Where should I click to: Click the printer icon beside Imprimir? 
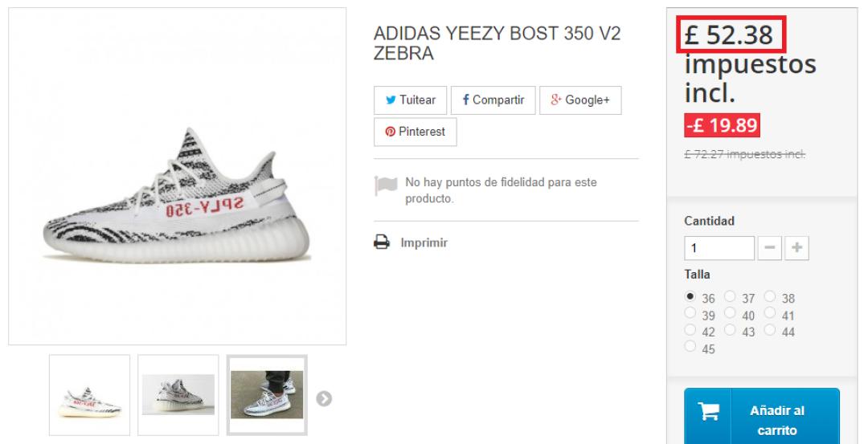382,242
